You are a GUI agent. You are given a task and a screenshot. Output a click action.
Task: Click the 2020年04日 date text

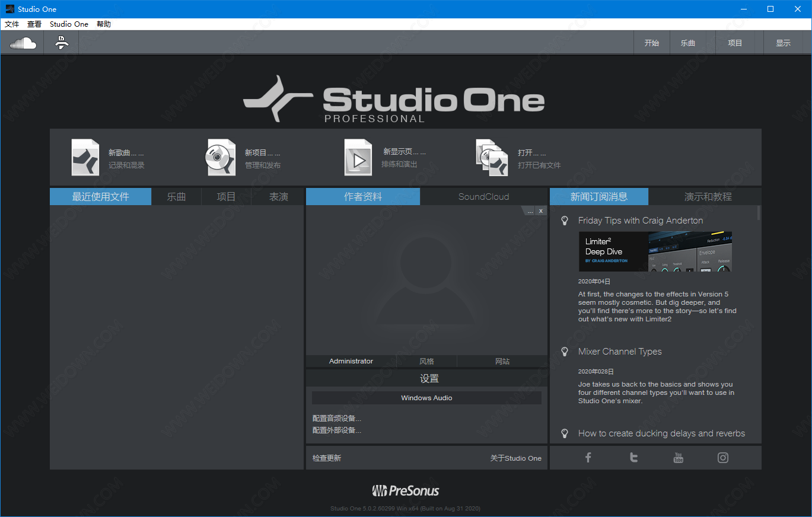point(594,282)
